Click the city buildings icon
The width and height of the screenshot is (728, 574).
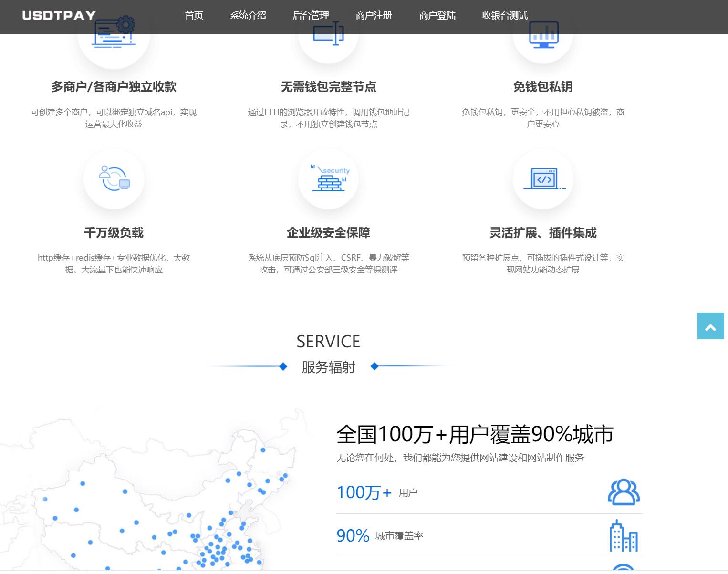click(624, 536)
